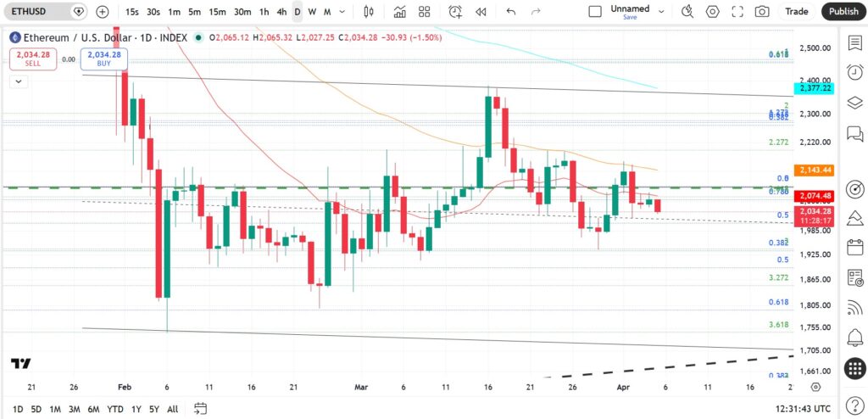The image size is (868, 419).
Task: Open the Watchlist panel icon
Action: [855, 42]
